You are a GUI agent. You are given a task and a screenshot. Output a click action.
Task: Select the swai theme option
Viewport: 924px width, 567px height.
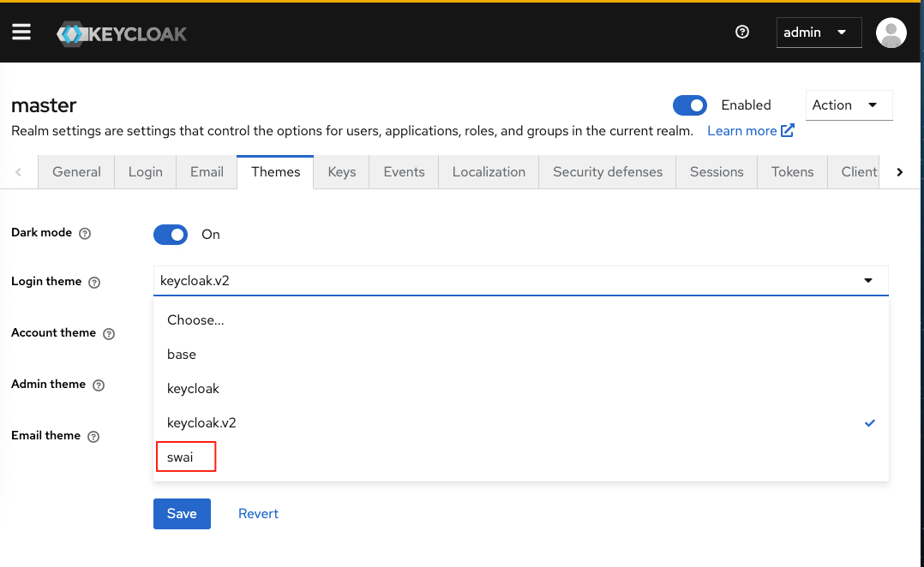pos(181,457)
